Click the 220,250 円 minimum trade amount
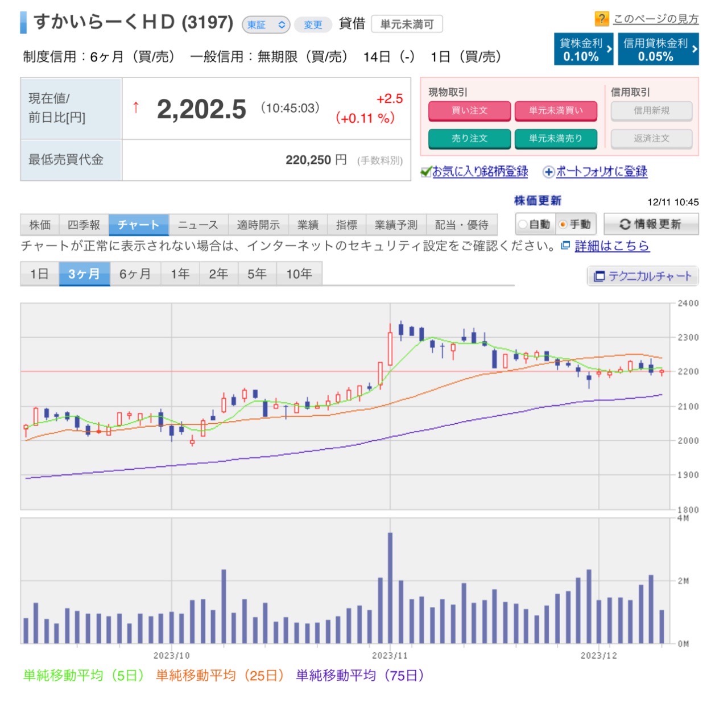The height and width of the screenshot is (728, 707). (x=316, y=160)
